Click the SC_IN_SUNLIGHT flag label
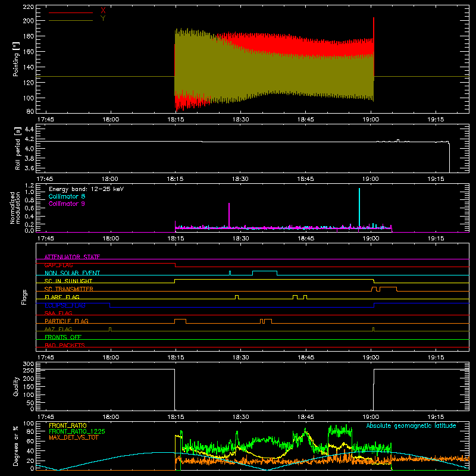The image size is (476, 476). coord(68,281)
